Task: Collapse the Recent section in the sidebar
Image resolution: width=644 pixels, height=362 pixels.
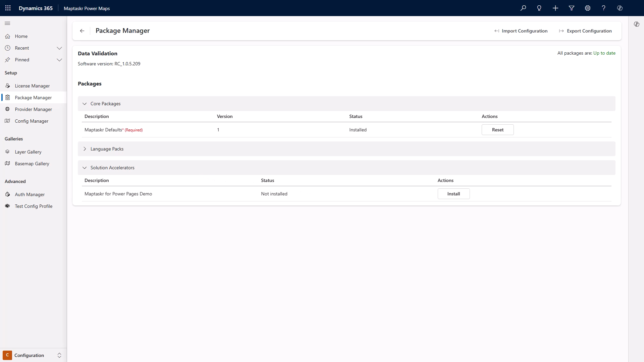Action: point(59,48)
